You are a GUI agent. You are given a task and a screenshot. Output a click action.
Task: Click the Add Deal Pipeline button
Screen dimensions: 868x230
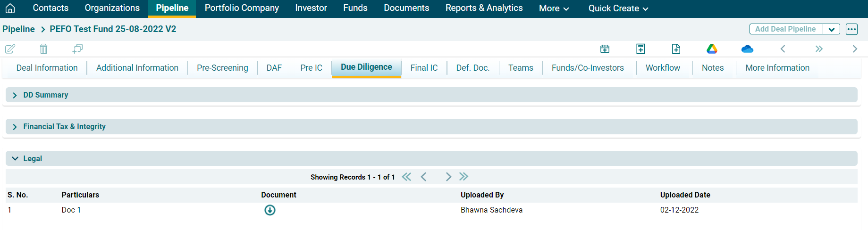[785, 29]
